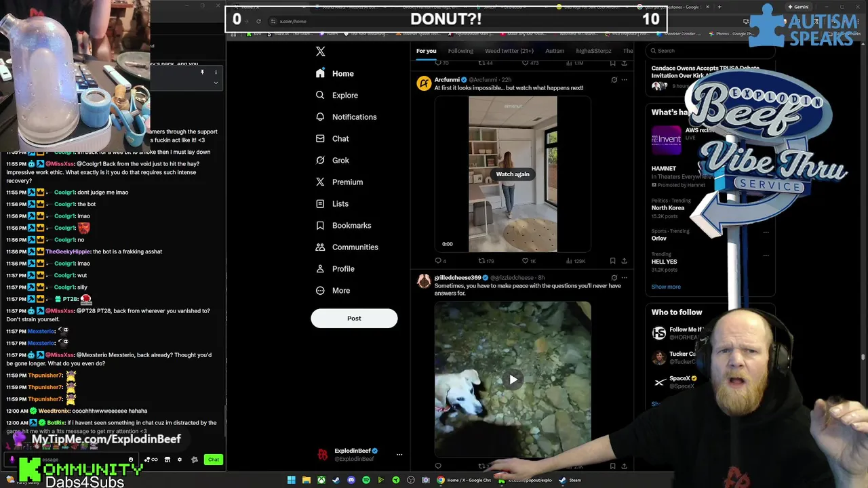868x488 pixels.
Task: Open Communities in the sidebar
Action: point(347,247)
